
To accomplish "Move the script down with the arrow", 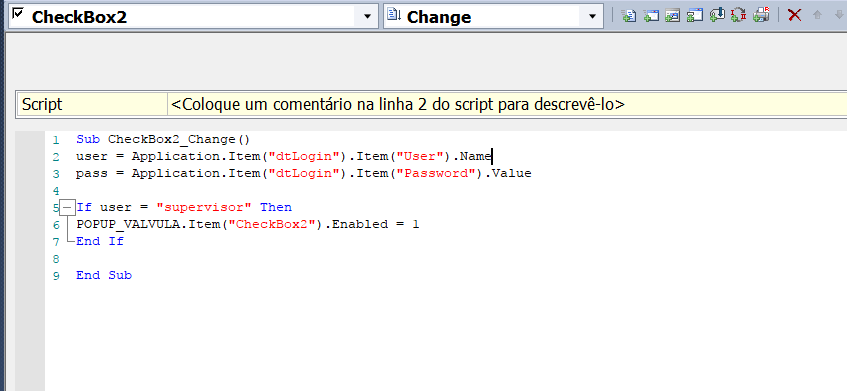I will [838, 15].
